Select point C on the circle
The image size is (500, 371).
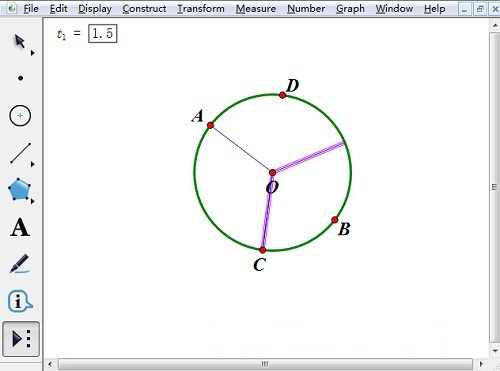[263, 250]
